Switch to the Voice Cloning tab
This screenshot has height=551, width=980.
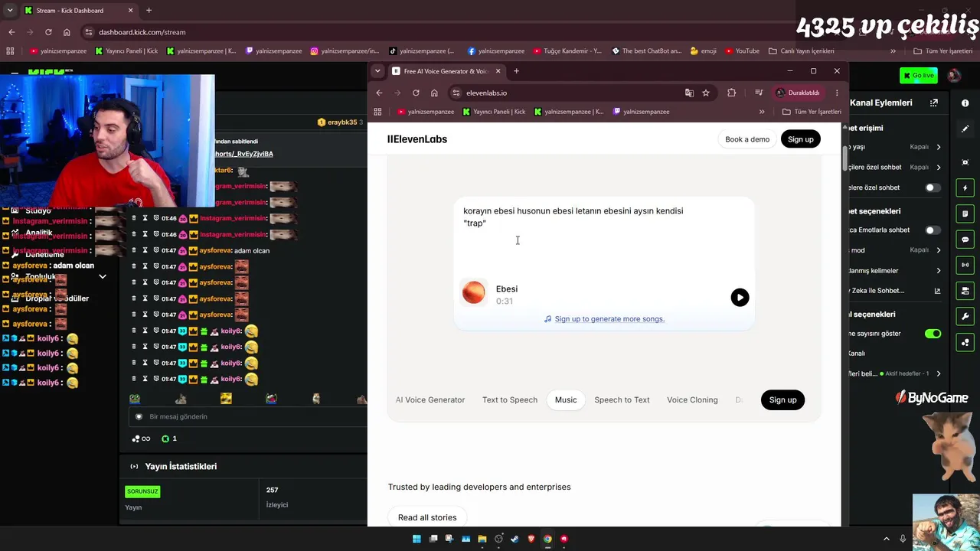[692, 399]
